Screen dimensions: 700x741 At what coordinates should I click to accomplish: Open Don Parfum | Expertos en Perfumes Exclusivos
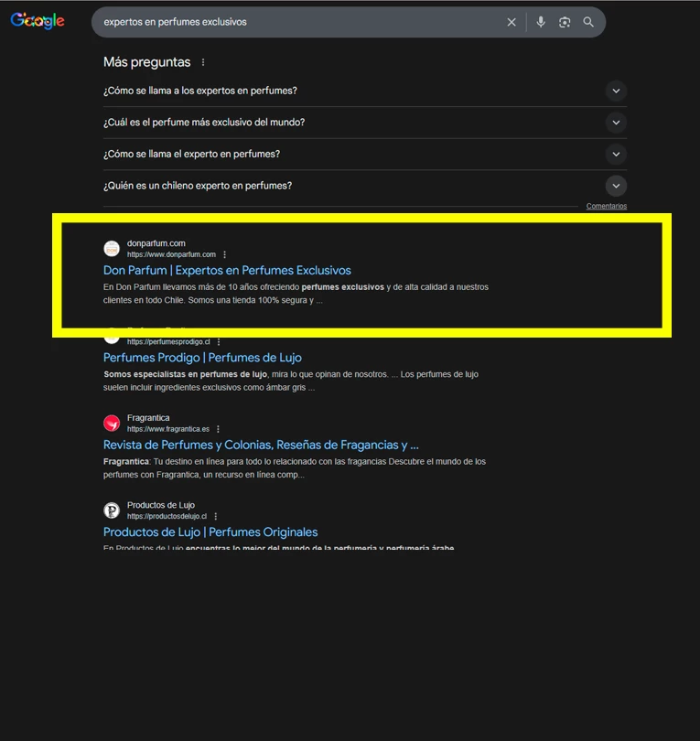pos(227,270)
